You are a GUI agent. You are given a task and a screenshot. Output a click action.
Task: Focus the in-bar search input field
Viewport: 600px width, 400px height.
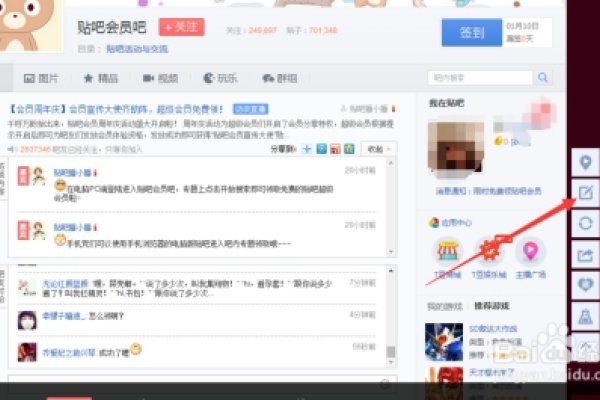point(480,78)
